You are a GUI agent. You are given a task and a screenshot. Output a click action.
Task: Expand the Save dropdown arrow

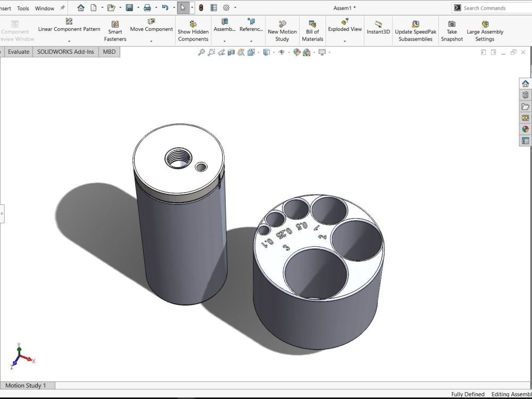[x=138, y=8]
